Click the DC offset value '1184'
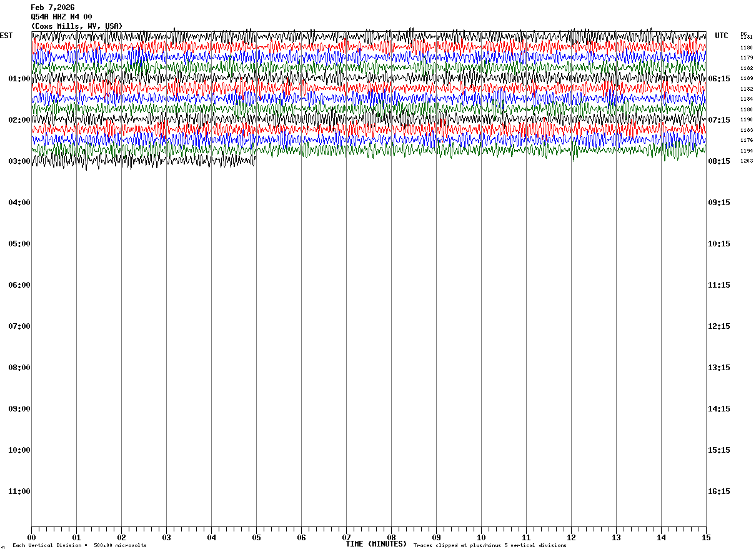Screen dimensions: 756x554 point(747,99)
